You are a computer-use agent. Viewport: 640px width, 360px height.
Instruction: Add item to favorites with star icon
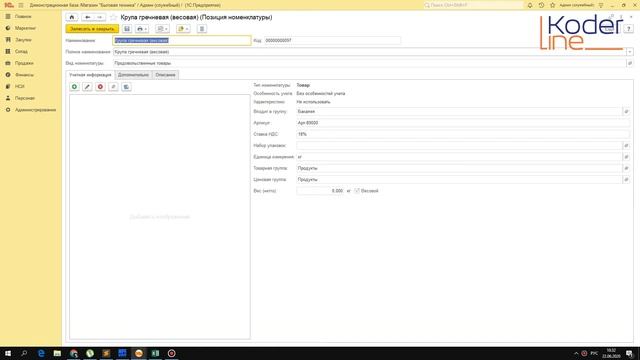pos(113,17)
